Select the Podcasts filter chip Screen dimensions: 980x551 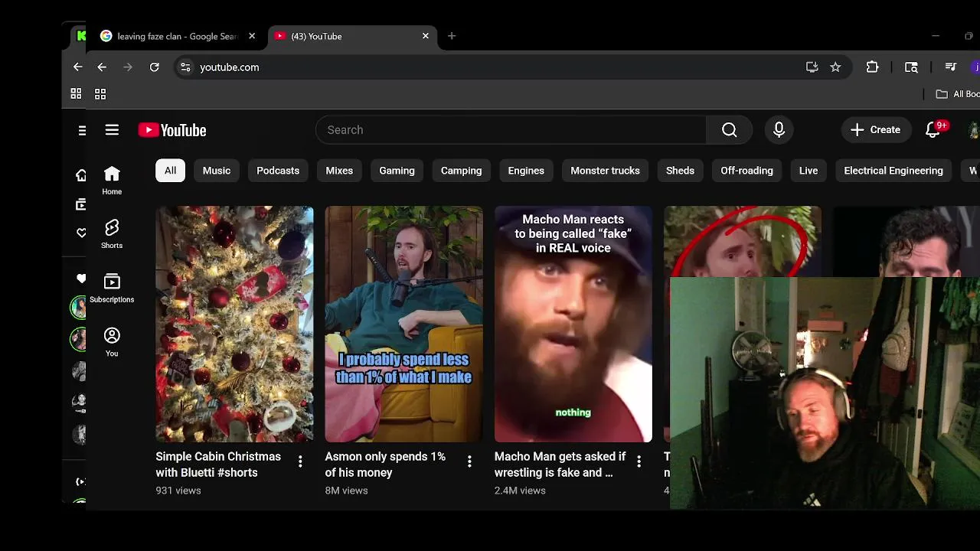pos(278,171)
